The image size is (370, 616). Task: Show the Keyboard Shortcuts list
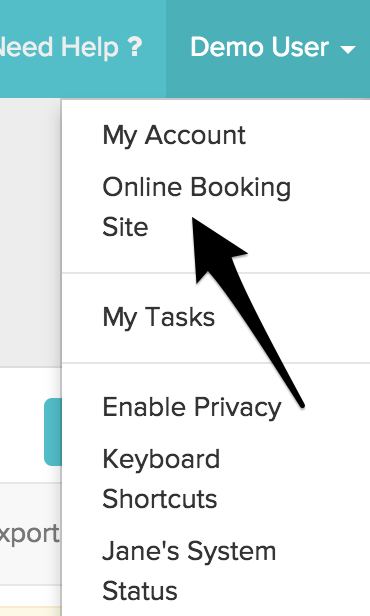pos(161,479)
